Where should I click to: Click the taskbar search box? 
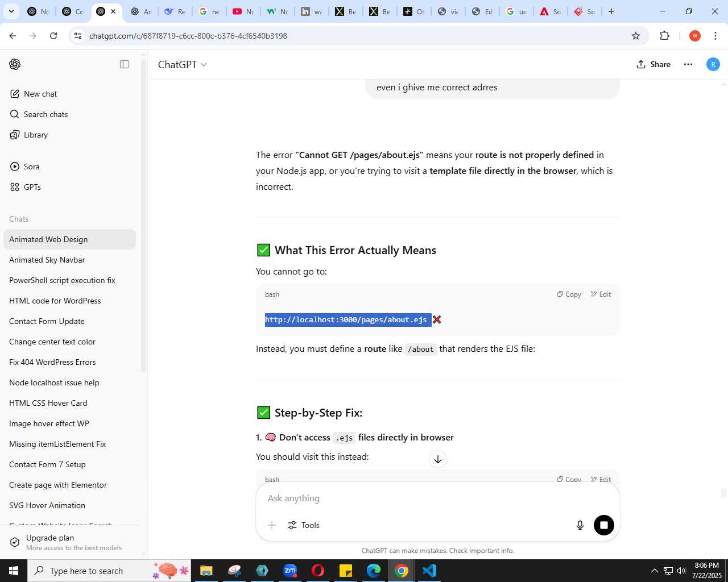(x=108, y=571)
